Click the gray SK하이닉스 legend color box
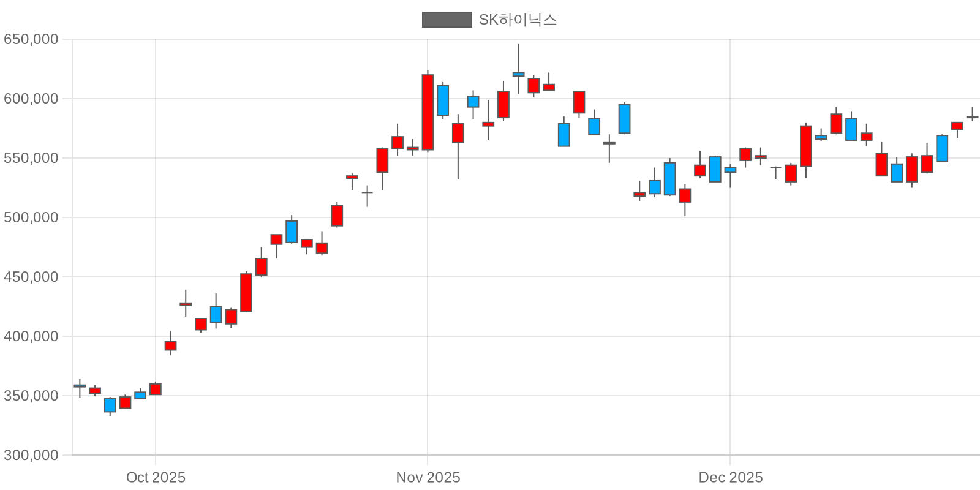 [x=447, y=20]
